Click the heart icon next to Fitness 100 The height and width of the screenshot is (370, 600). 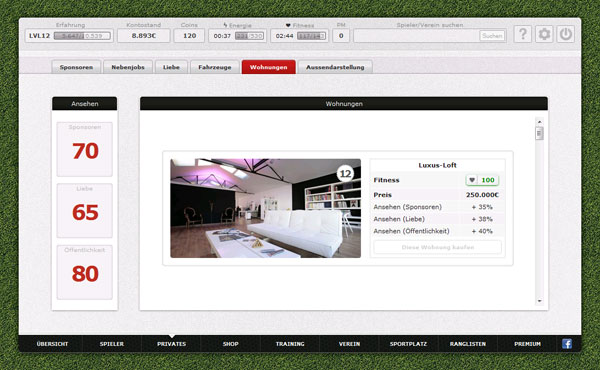(472, 180)
